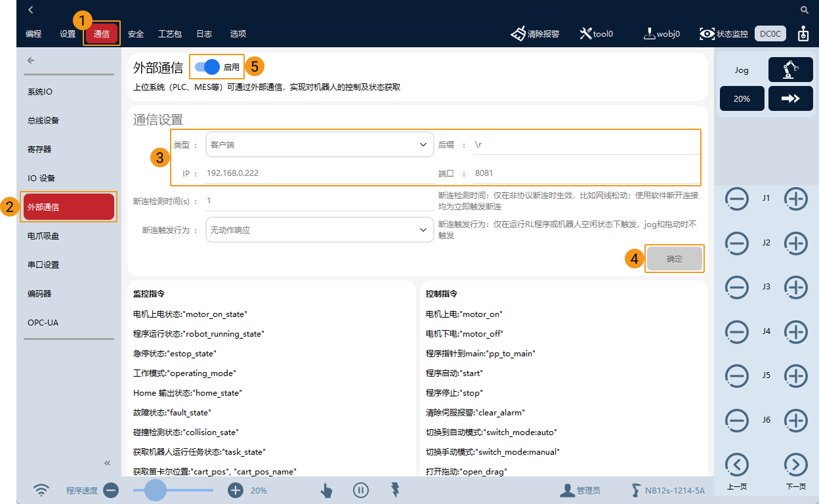
Task: Increase joint J5 with plus button
Action: coord(796,375)
